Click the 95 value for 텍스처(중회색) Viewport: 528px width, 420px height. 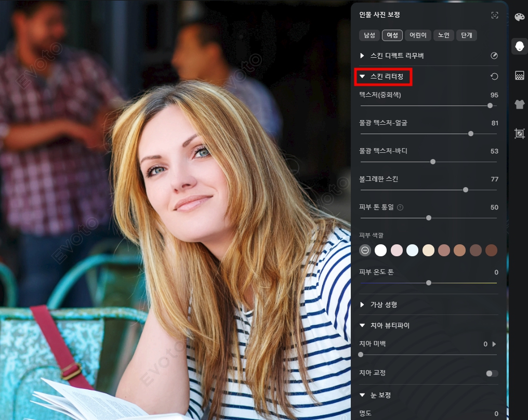point(494,95)
